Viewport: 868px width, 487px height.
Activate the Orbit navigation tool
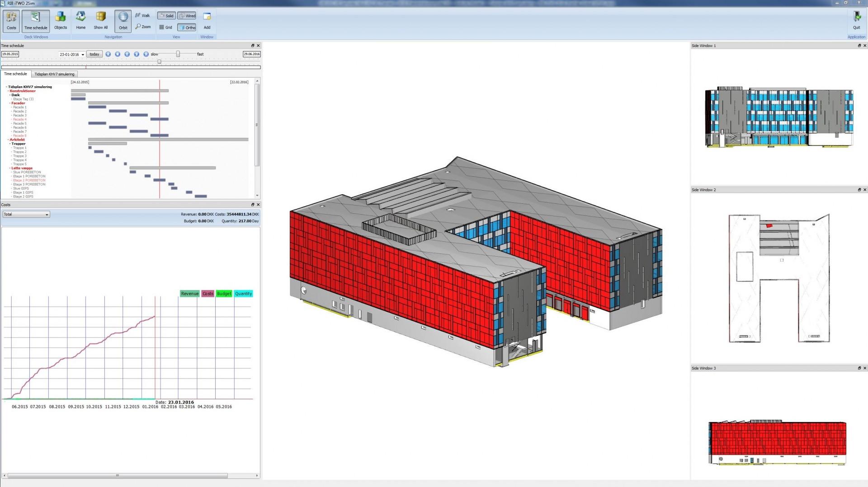click(123, 20)
